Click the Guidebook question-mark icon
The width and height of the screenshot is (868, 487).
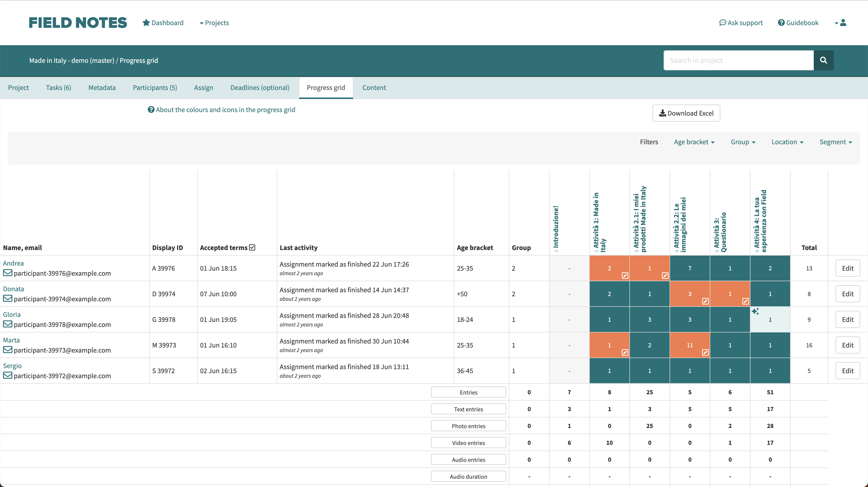(x=781, y=23)
